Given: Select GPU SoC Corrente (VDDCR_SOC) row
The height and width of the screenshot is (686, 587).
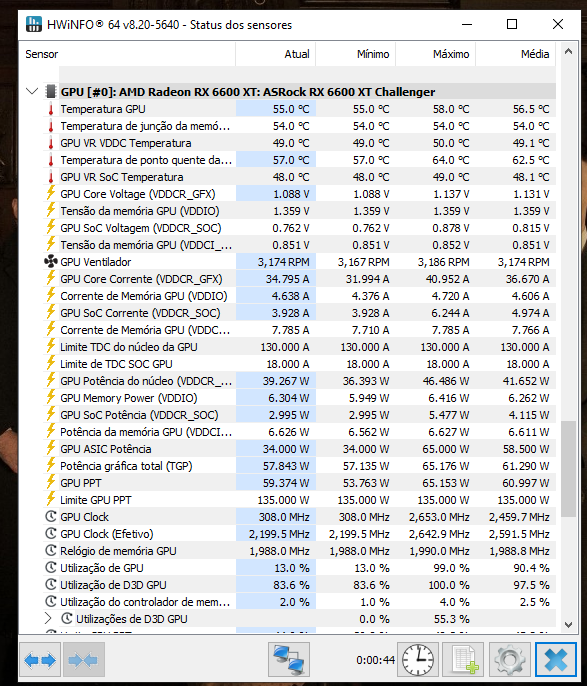Looking at the screenshot, I should click(140, 313).
